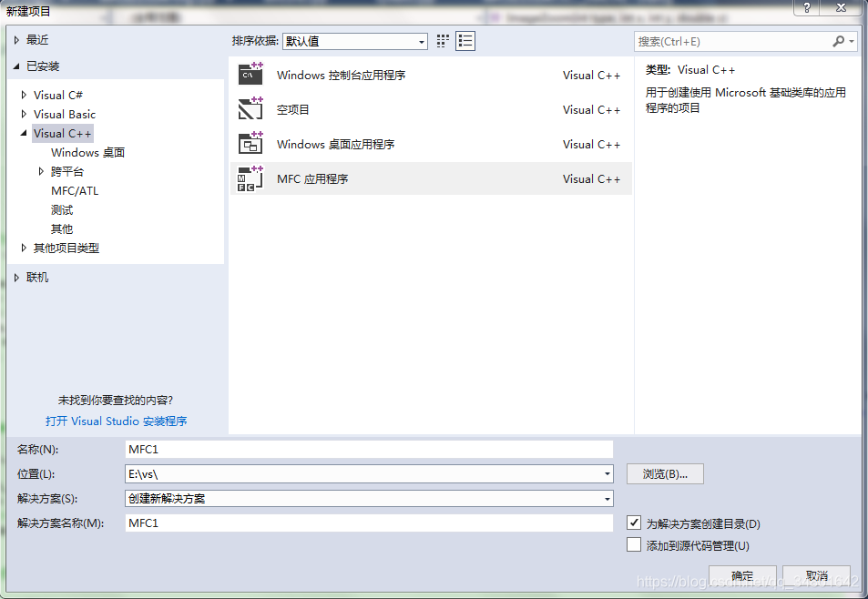Image resolution: width=868 pixels, height=599 pixels.
Task: Select MFC/ATL tree item
Action: click(75, 191)
